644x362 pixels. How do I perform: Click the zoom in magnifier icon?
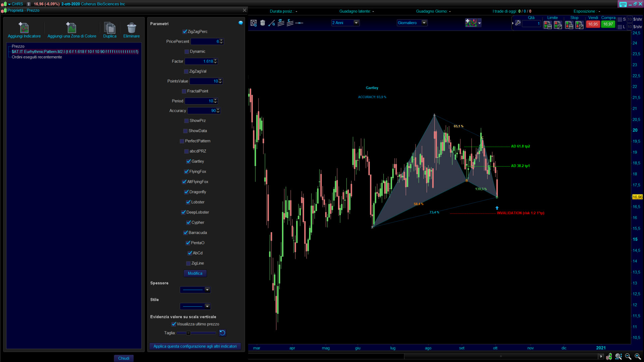638,356
